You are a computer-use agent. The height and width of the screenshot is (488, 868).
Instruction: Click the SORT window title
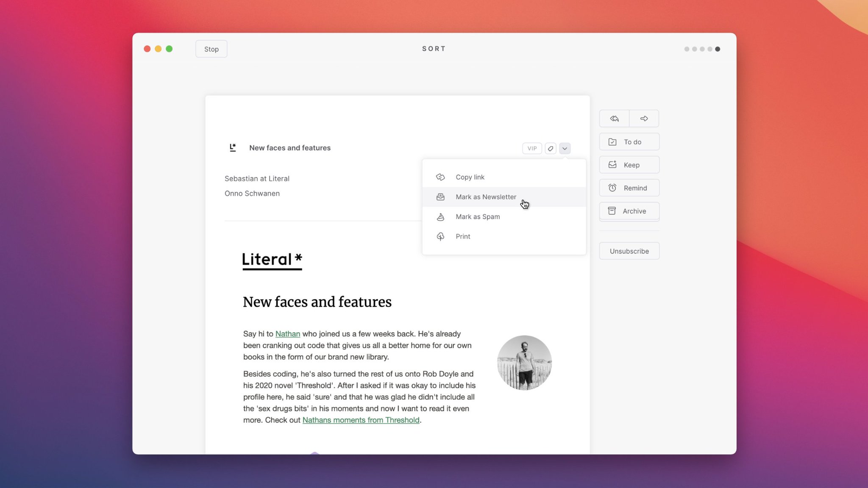pos(434,49)
